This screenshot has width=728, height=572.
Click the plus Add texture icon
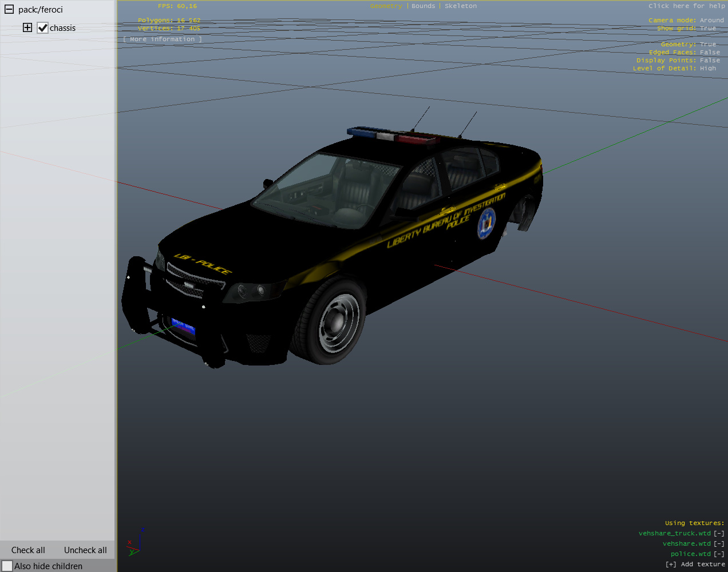(x=671, y=565)
